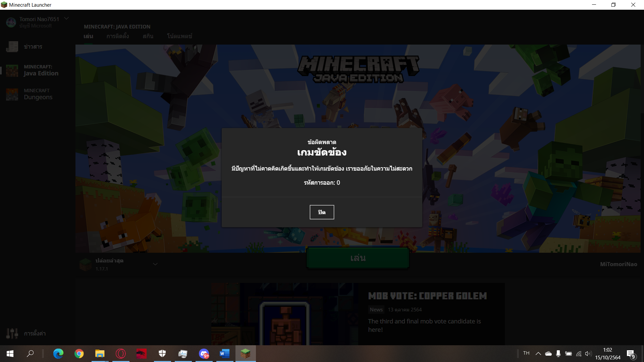The width and height of the screenshot is (644, 362).
Task: Open Windows search from the taskbar
Action: 30,354
